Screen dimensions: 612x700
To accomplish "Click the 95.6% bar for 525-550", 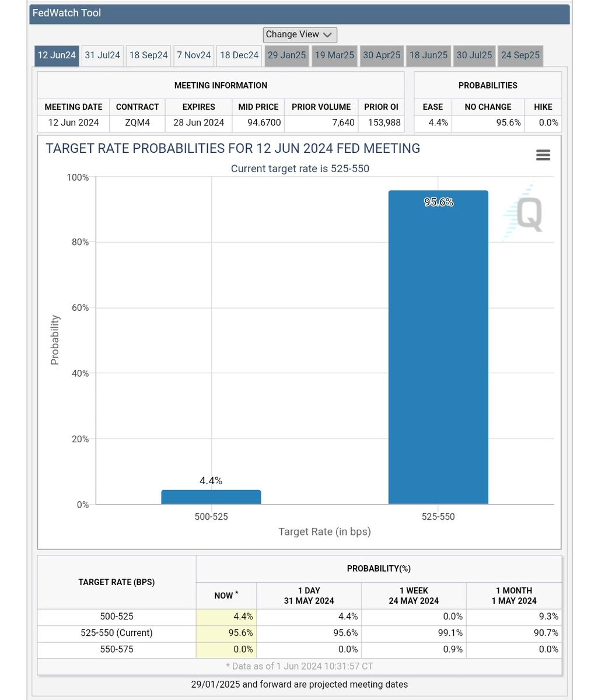I will pyautogui.click(x=438, y=347).
